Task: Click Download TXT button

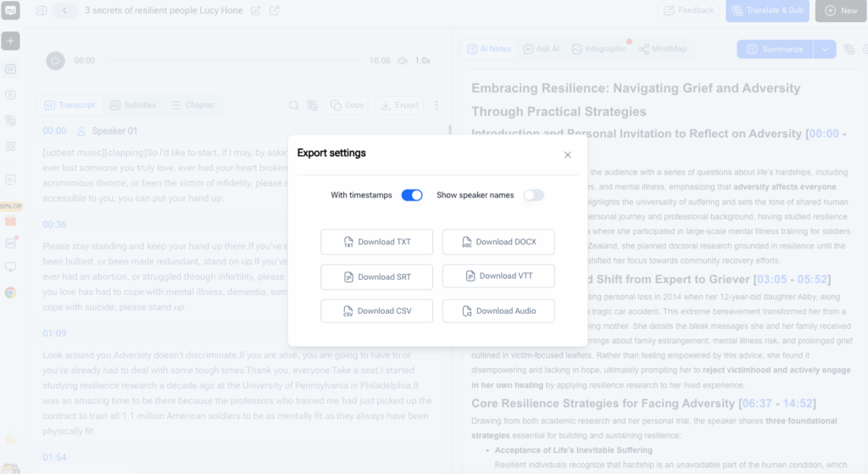Action: point(376,242)
